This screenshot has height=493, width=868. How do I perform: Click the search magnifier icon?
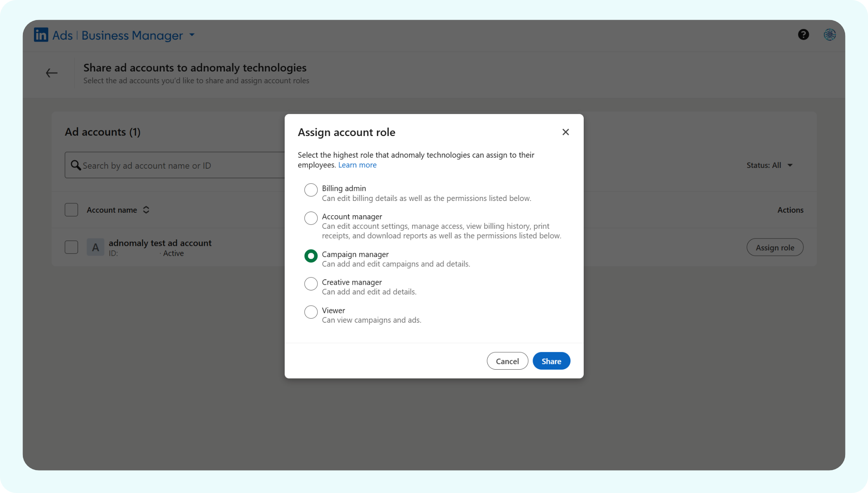(75, 165)
